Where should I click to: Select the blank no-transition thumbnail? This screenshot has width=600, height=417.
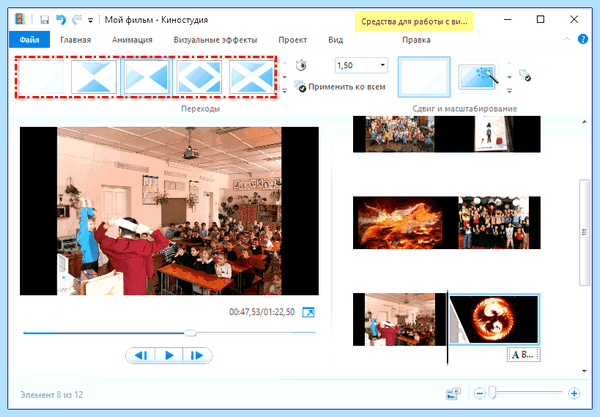(41, 77)
